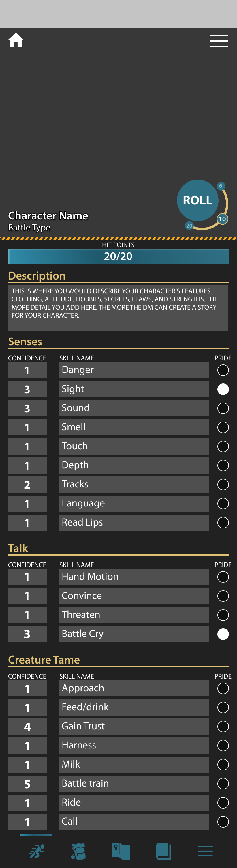Image resolution: width=237 pixels, height=868 pixels.
Task: Select the 6-sided die option
Action: click(x=221, y=186)
